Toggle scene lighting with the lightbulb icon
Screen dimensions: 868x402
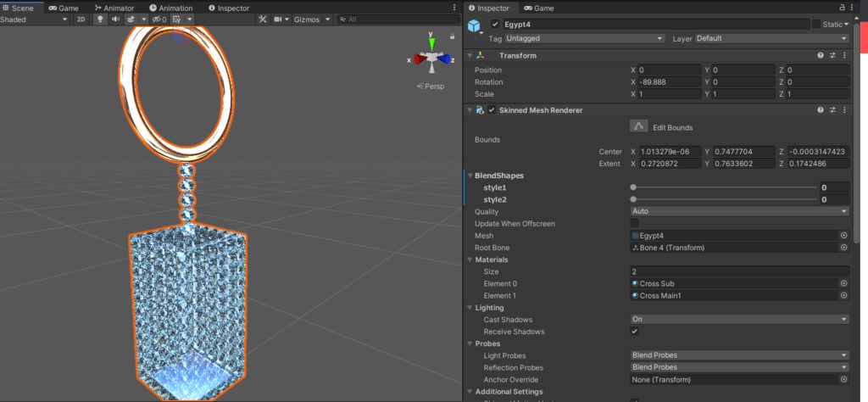(100, 19)
